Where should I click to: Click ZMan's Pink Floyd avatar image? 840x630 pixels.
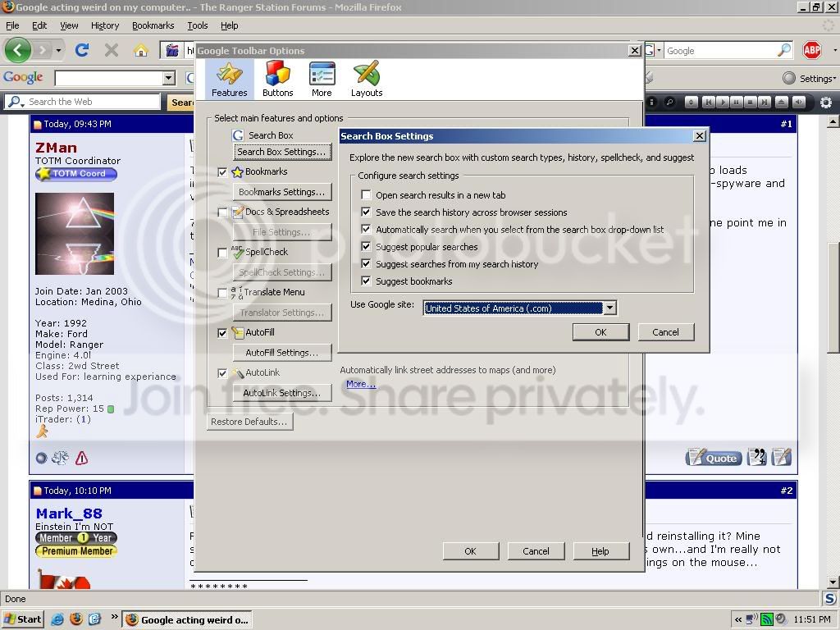(75, 234)
